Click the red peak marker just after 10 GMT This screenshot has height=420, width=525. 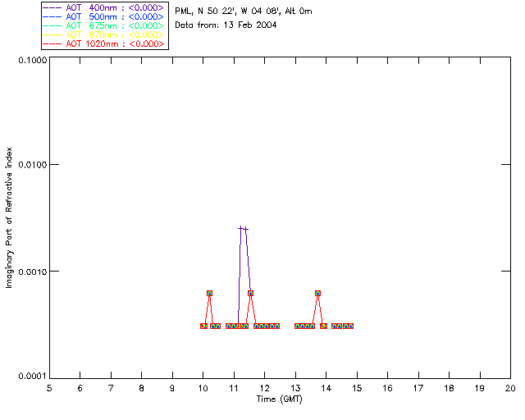click(209, 294)
